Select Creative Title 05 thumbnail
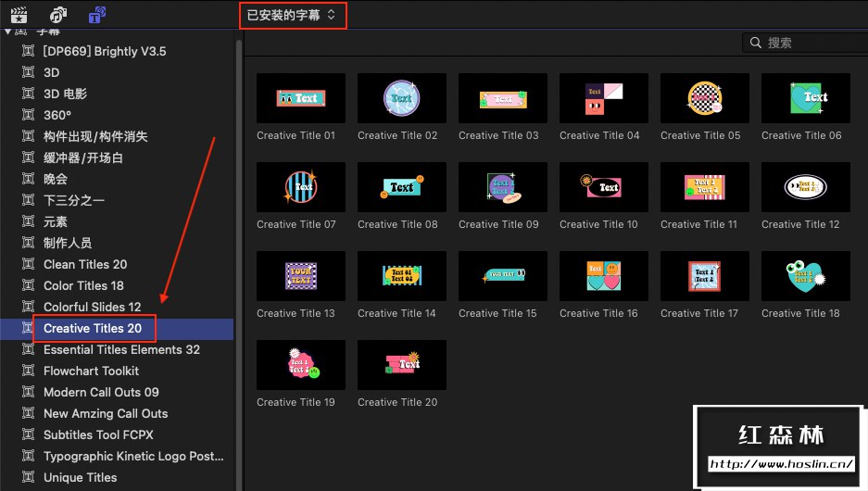Viewport: 868px width, 491px height. click(705, 98)
